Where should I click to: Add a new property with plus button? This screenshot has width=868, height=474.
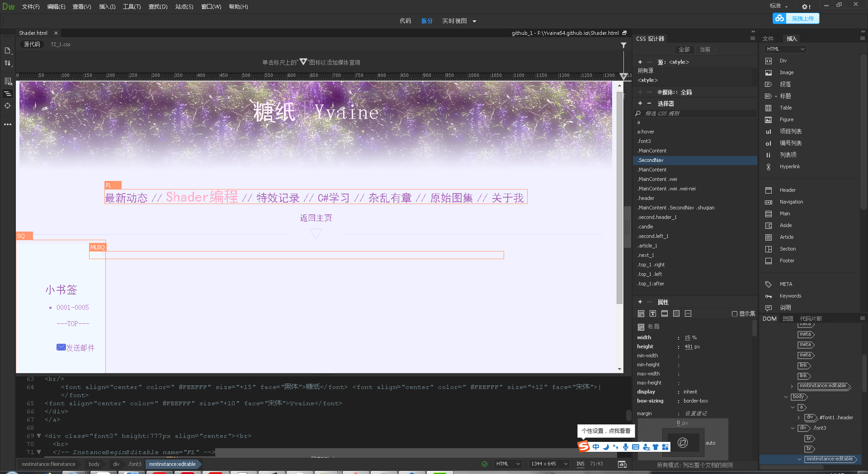tap(640, 302)
